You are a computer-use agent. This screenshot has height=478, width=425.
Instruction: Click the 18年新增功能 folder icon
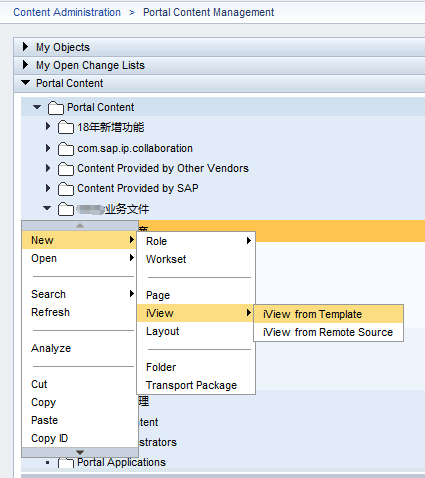[x=66, y=127]
